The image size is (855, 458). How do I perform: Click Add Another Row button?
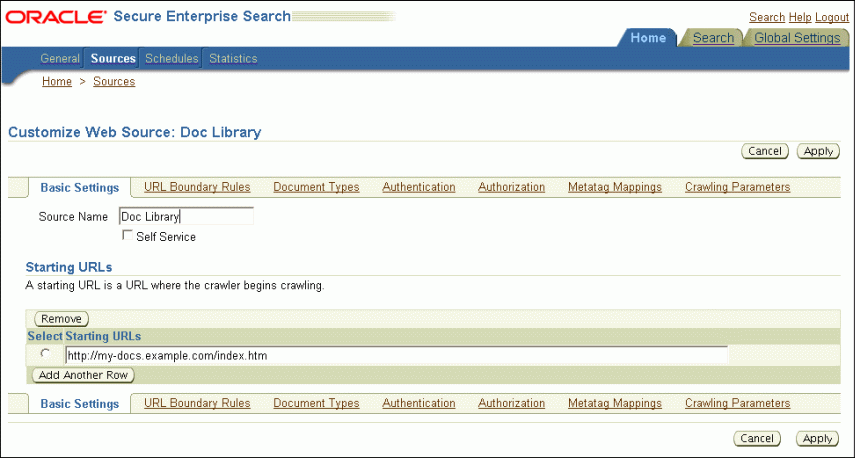(x=83, y=375)
